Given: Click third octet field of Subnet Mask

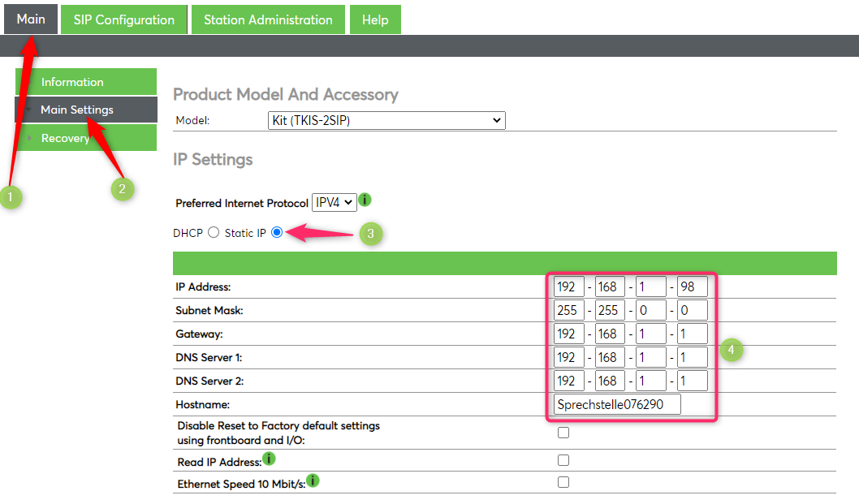Looking at the screenshot, I should (x=651, y=310).
